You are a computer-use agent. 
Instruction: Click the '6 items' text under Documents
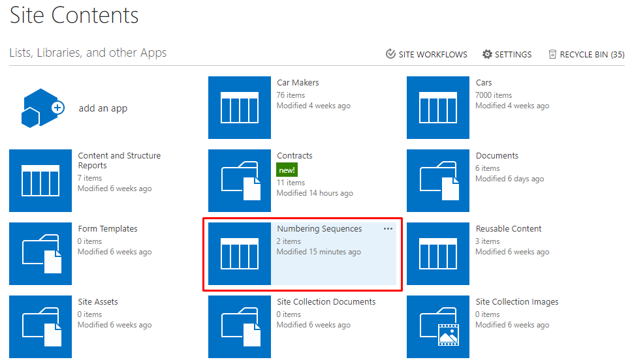[x=487, y=168]
